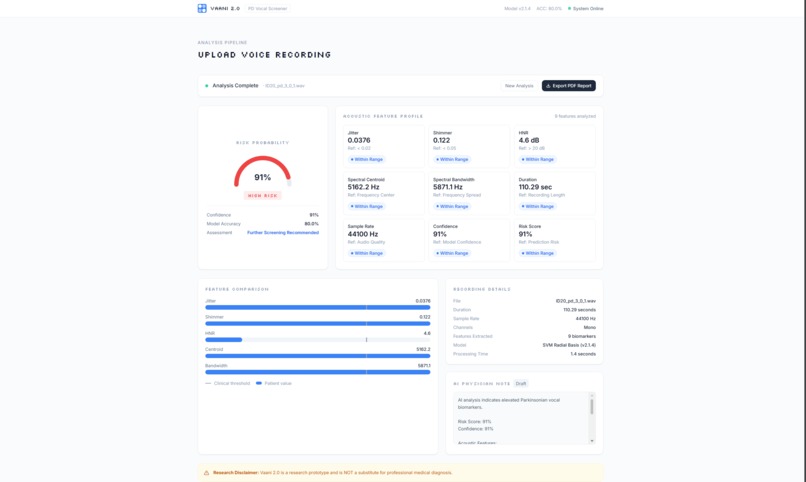Click the Duration value '110.29 sec'

[x=535, y=187]
